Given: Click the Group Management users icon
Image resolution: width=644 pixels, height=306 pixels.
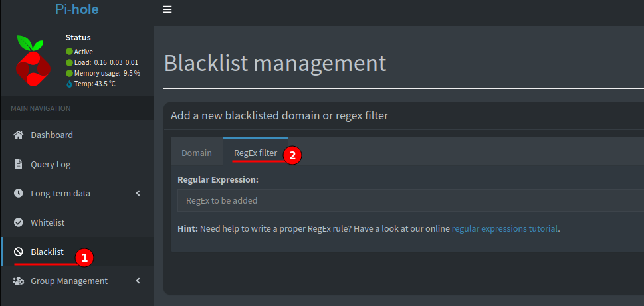Looking at the screenshot, I should pos(18,281).
